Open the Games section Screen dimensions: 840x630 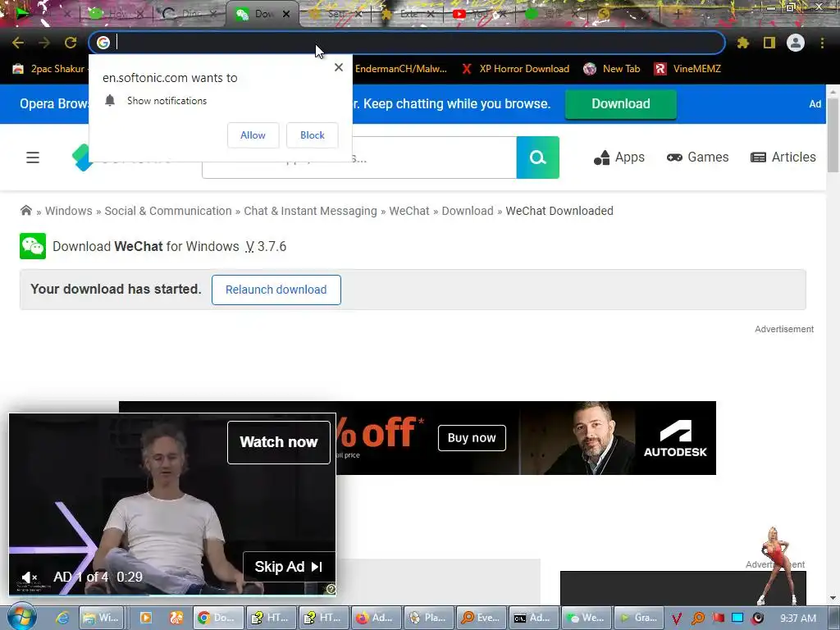pyautogui.click(x=697, y=157)
